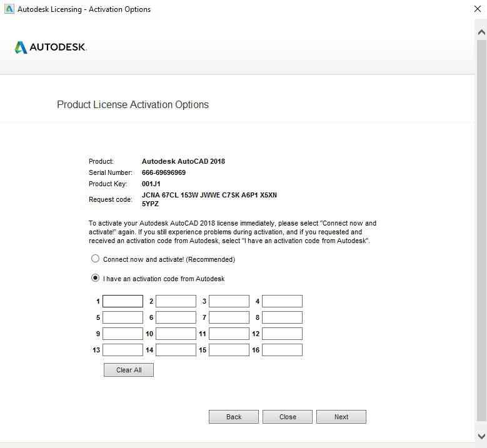Focus activation code field number 15

[229, 350]
